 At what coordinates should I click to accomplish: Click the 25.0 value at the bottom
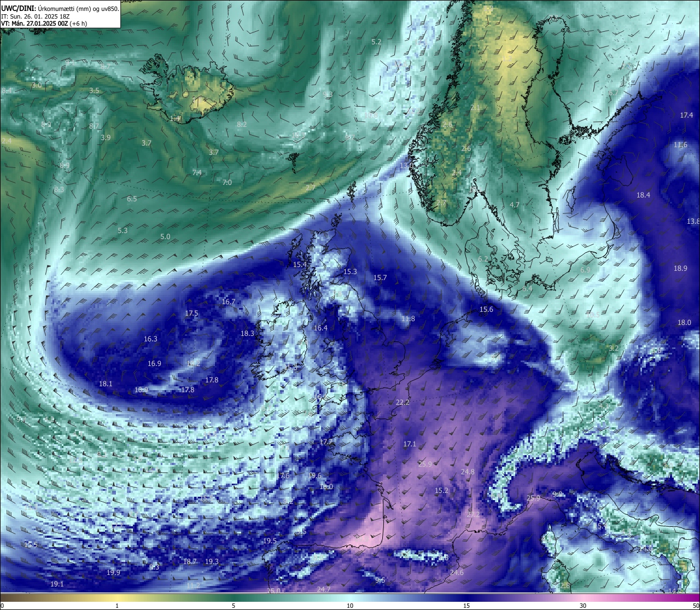click(273, 591)
